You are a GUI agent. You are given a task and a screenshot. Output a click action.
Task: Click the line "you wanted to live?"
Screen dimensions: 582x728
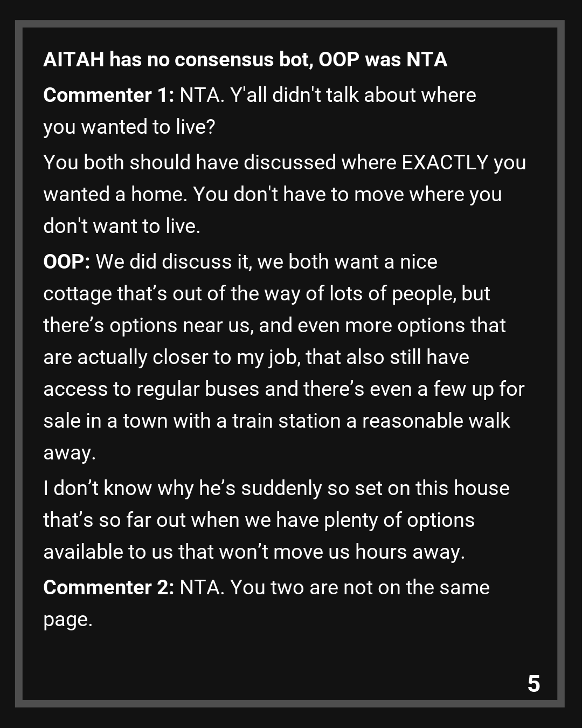tap(129, 127)
